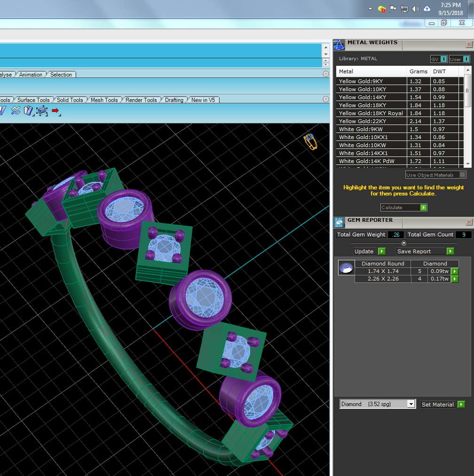Sort by the Grams column header
Viewport: 474px width, 476px height.
point(419,71)
